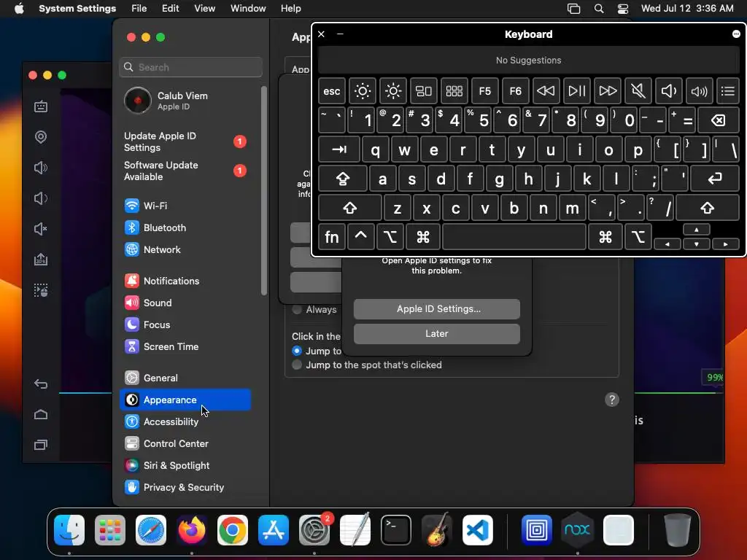Open Sound settings pane
The image size is (747, 560).
tap(185, 303)
